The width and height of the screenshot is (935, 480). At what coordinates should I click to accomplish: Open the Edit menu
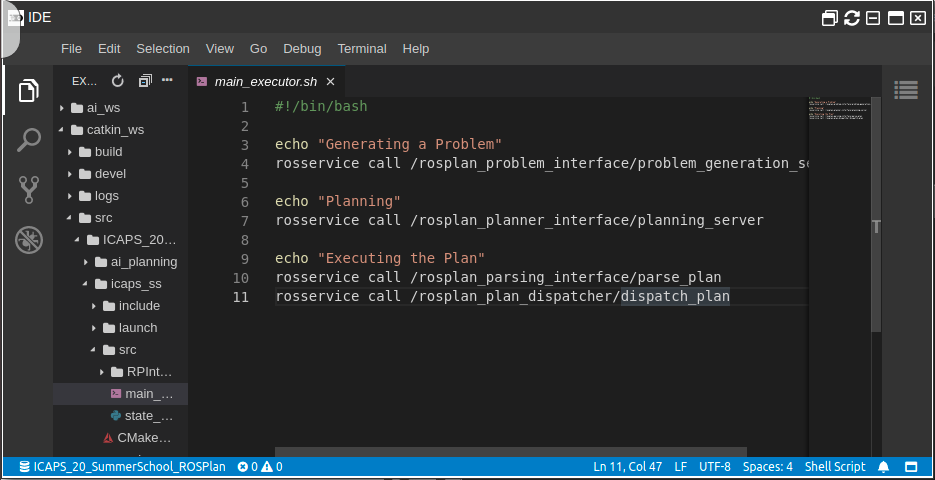[109, 49]
